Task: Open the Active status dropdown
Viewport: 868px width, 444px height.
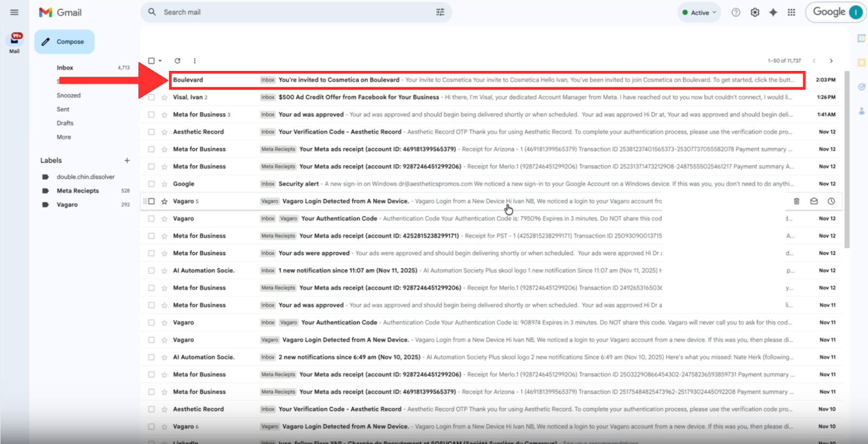Action: pos(699,12)
